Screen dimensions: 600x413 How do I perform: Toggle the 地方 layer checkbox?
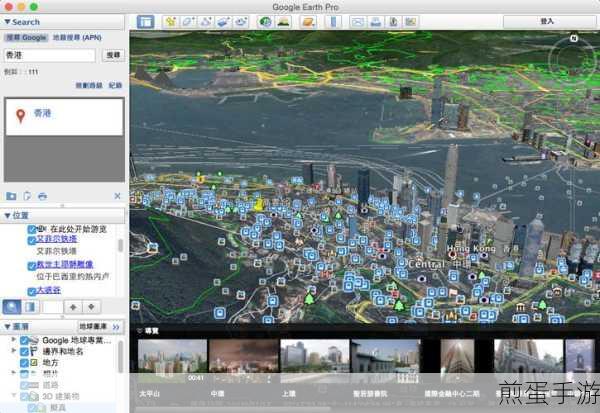click(x=24, y=362)
